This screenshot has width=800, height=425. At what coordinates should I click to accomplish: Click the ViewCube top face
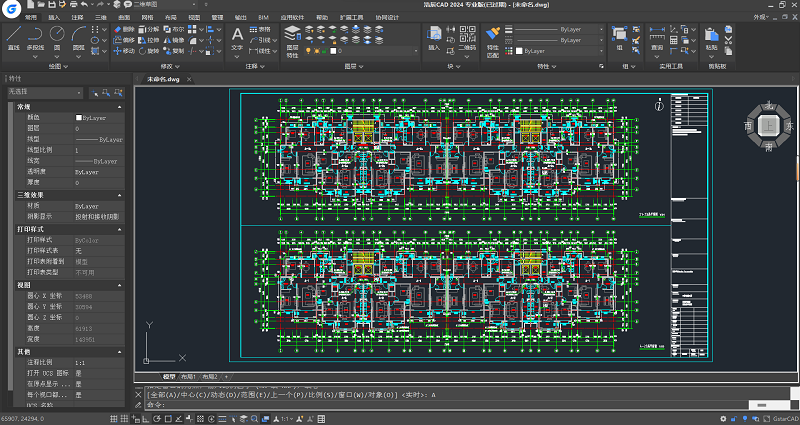(769, 125)
